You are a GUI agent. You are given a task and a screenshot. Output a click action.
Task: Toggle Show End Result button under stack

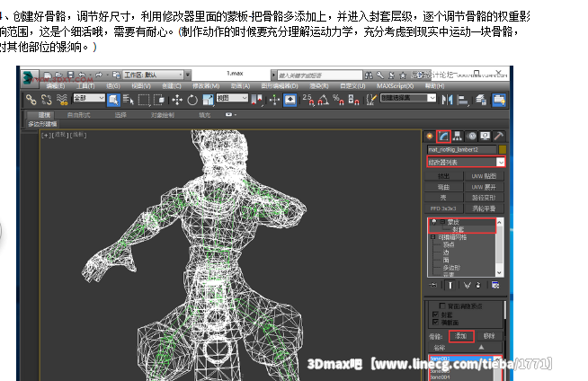450,286
